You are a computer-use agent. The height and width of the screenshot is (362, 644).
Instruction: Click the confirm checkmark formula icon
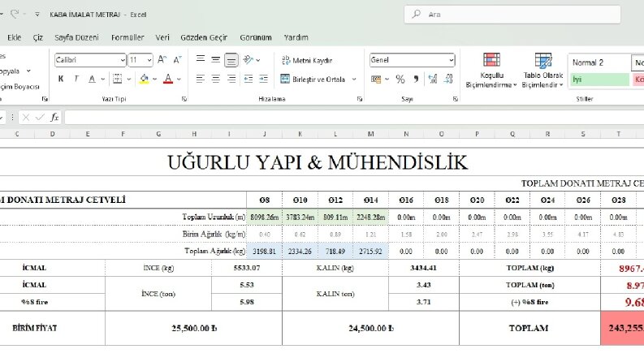40,118
